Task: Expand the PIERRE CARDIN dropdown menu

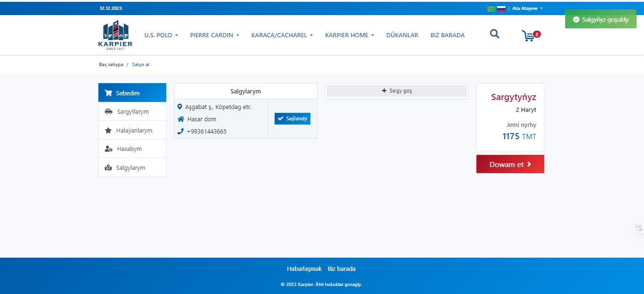Action: point(215,35)
